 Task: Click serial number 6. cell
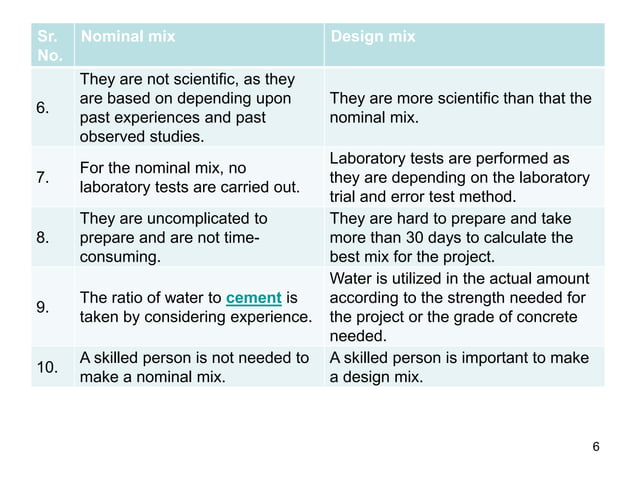tap(45, 107)
